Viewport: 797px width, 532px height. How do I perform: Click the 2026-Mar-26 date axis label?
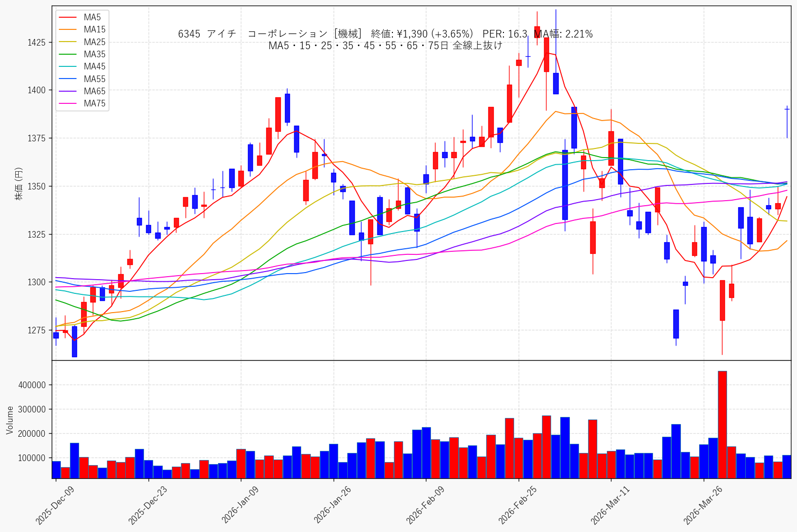[703, 505]
